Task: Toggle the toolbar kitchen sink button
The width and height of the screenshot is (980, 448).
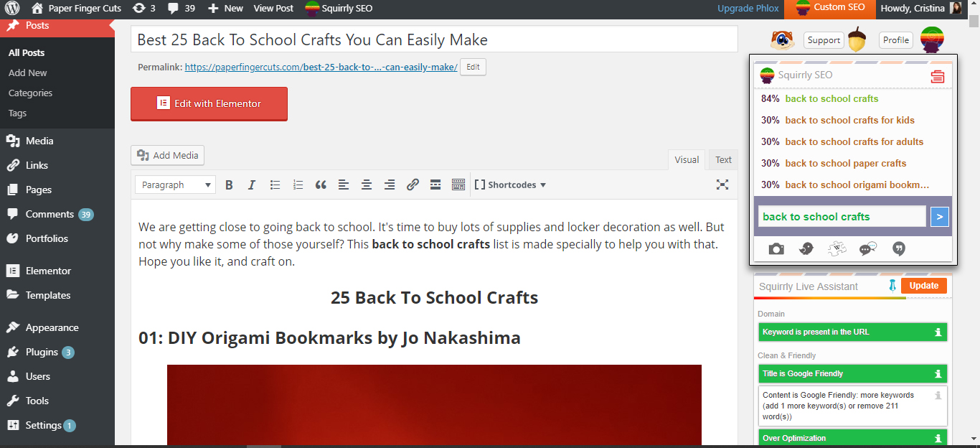Action: pyautogui.click(x=458, y=185)
